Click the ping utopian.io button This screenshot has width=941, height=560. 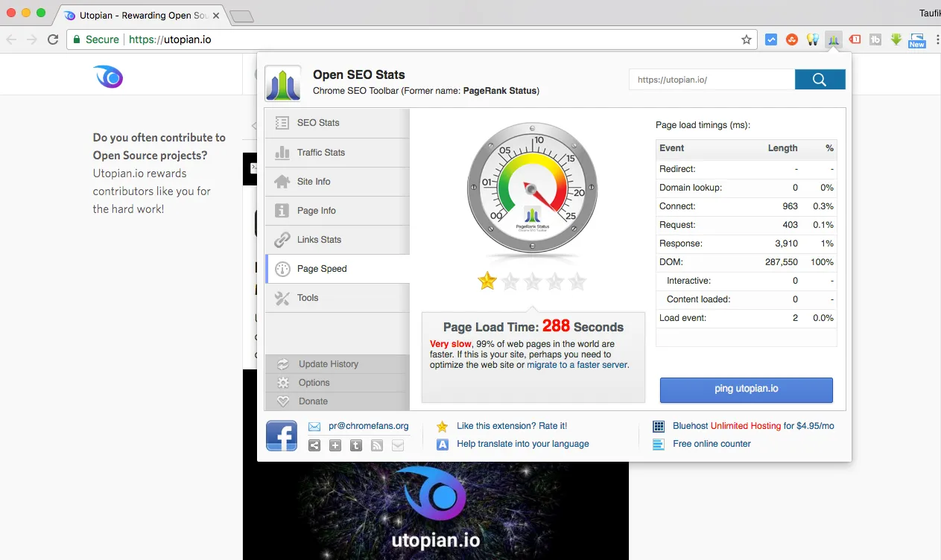[746, 389]
